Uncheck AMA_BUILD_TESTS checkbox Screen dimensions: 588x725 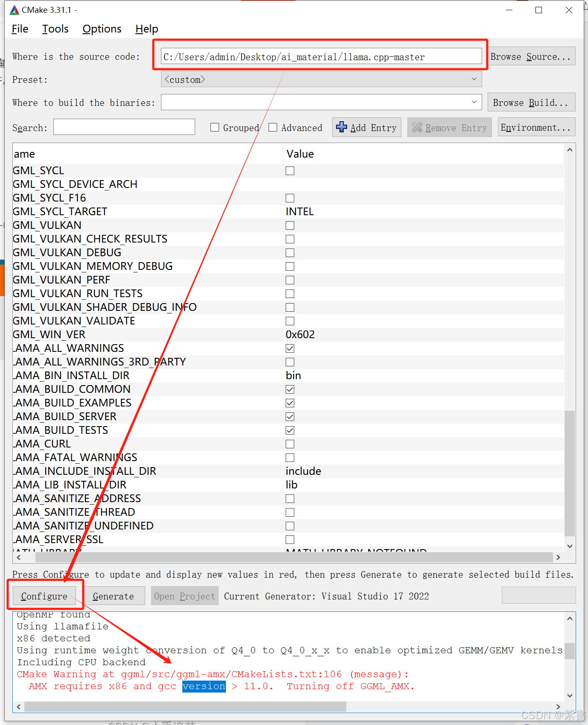[x=290, y=430]
